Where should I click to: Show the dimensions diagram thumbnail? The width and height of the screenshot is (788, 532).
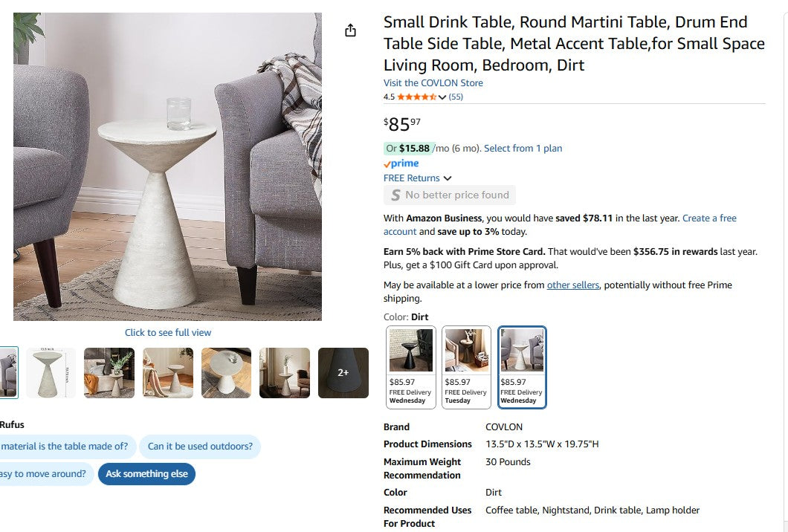[51, 373]
